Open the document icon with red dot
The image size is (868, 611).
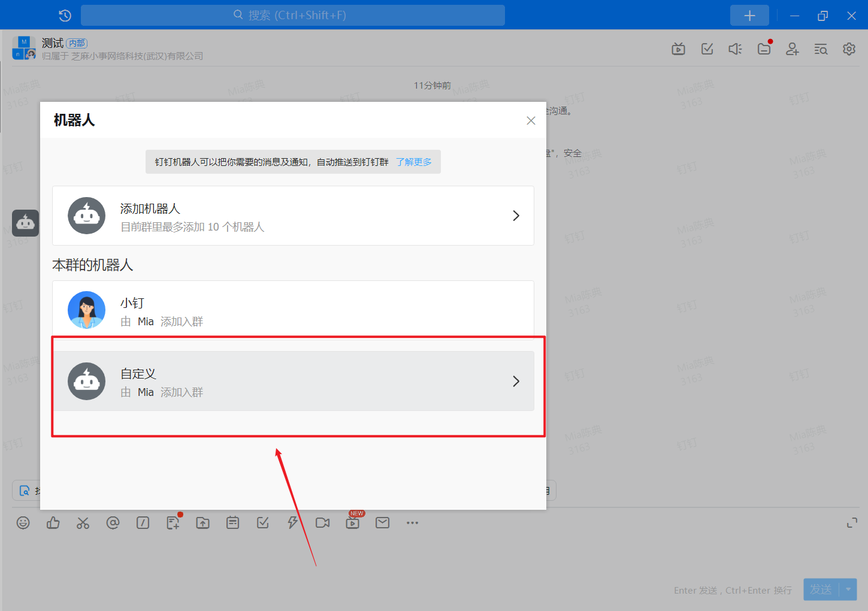[173, 522]
